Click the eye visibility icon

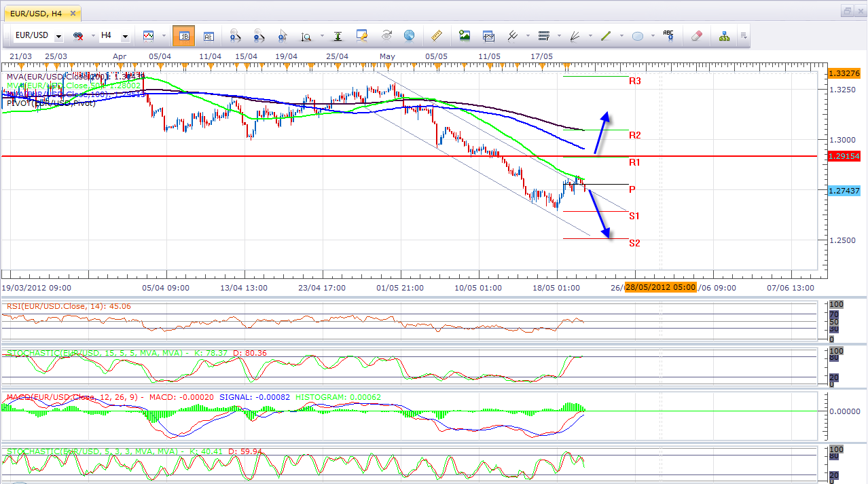[x=386, y=36]
